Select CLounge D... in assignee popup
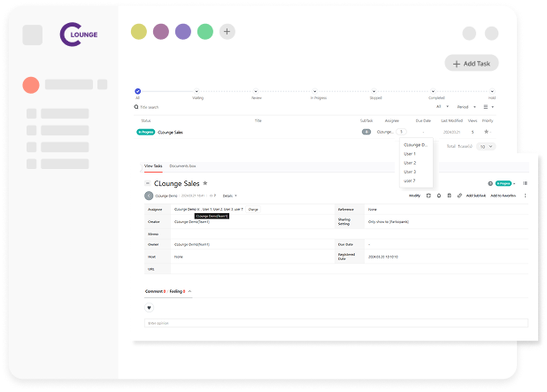The width and height of the screenshot is (547, 392). click(415, 145)
